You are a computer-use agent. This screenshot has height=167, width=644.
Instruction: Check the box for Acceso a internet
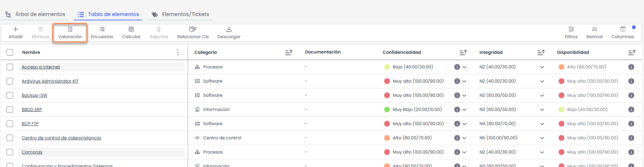click(x=10, y=67)
